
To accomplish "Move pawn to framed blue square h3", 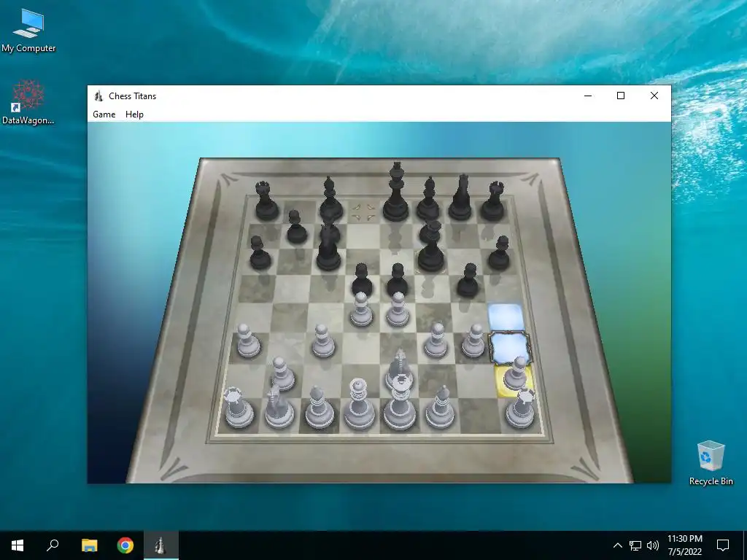I will [x=510, y=346].
